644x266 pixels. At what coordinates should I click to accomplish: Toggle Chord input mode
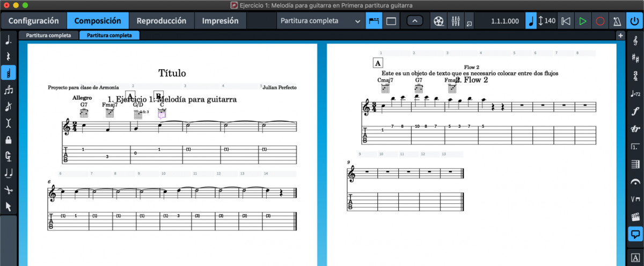point(8,90)
